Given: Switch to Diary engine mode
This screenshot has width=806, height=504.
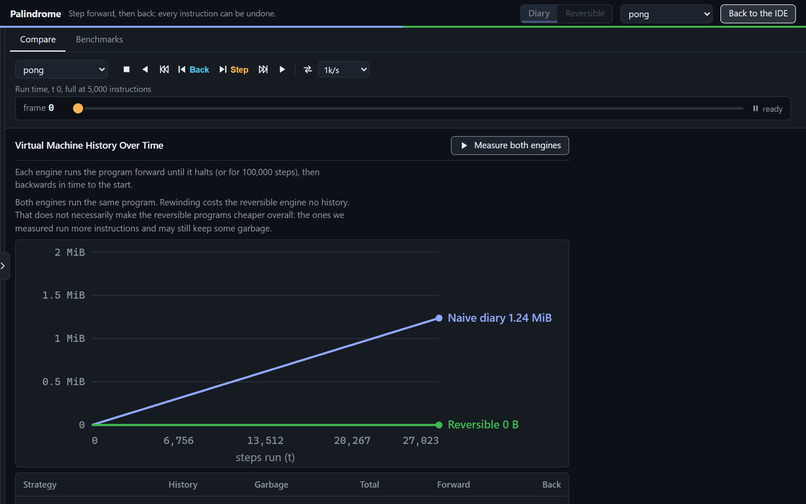Looking at the screenshot, I should [x=539, y=13].
